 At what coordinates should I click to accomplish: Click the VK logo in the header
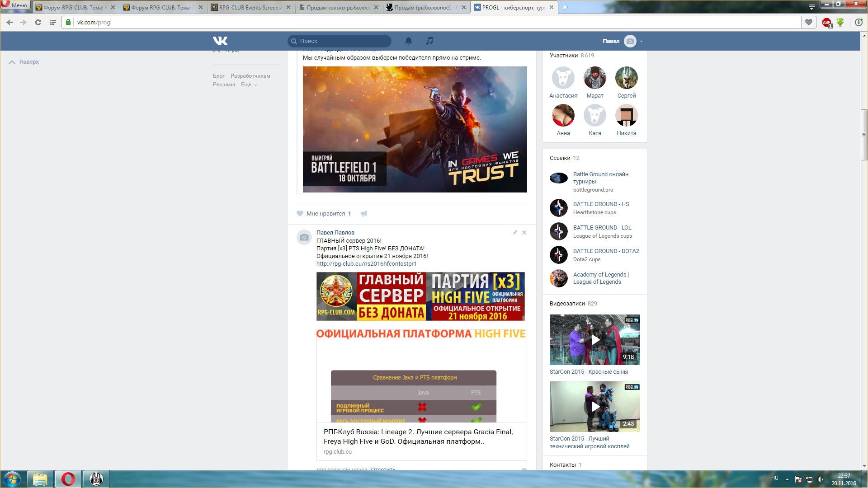pyautogui.click(x=220, y=41)
